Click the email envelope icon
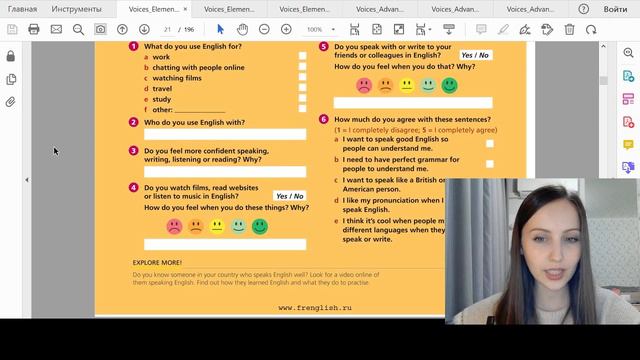The width and height of the screenshot is (640, 360). (x=56, y=29)
